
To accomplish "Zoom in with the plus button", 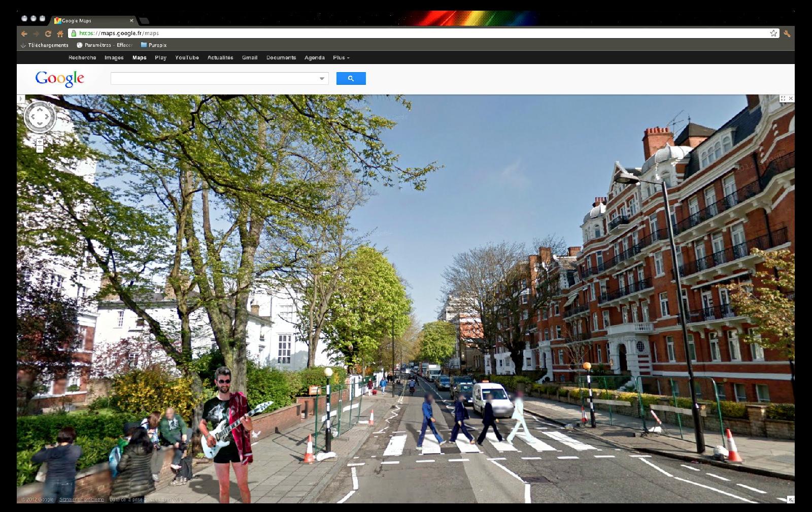I will (x=40, y=142).
